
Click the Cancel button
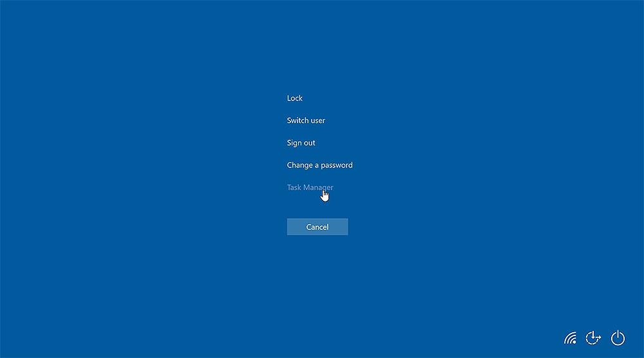click(x=317, y=227)
